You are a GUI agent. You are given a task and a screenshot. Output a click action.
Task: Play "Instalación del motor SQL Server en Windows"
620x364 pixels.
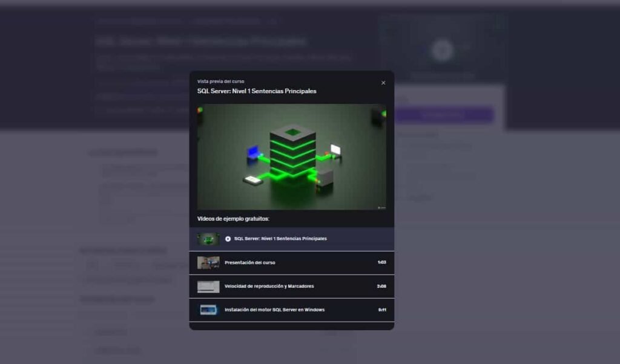click(274, 310)
